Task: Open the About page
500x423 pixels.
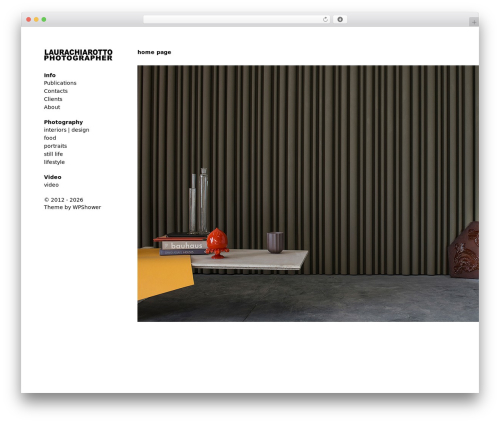Action: pos(52,107)
